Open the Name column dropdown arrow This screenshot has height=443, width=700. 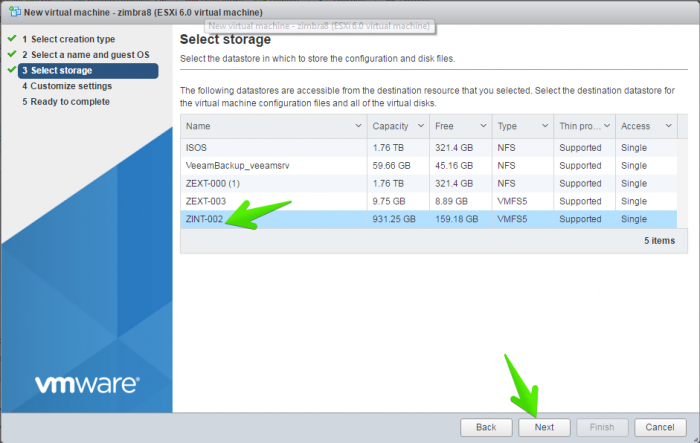[358, 126]
